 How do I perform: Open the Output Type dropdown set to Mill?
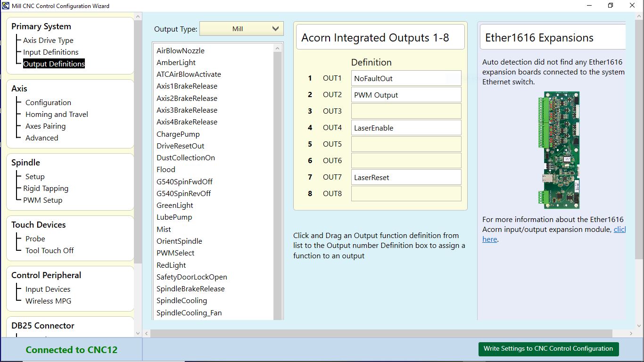241,29
